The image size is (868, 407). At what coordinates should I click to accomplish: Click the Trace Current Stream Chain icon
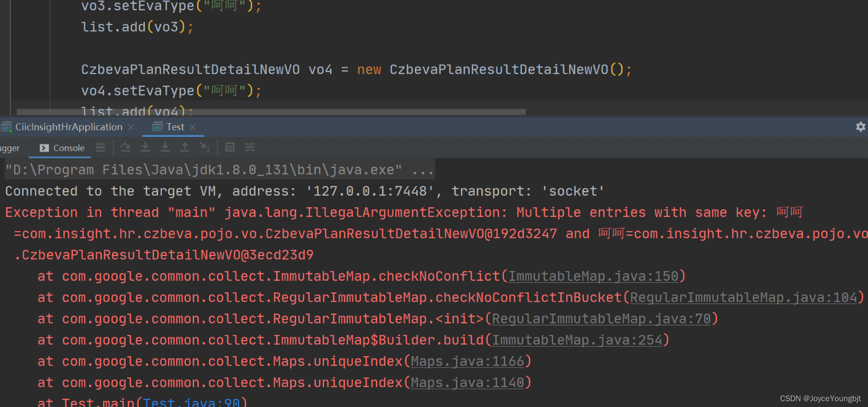pyautogui.click(x=250, y=147)
